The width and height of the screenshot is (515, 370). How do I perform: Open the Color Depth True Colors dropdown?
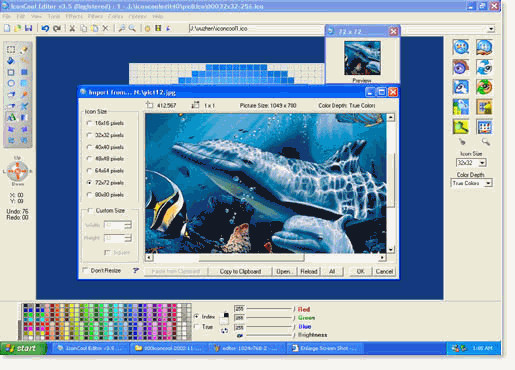coord(488,183)
